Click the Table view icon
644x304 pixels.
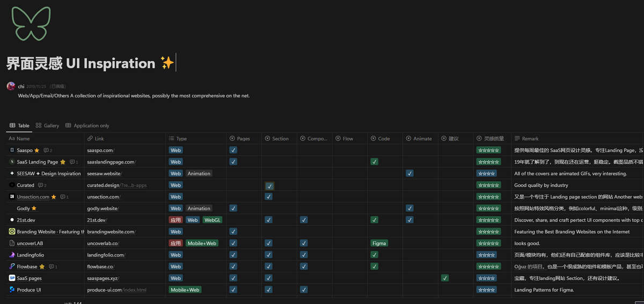12,125
